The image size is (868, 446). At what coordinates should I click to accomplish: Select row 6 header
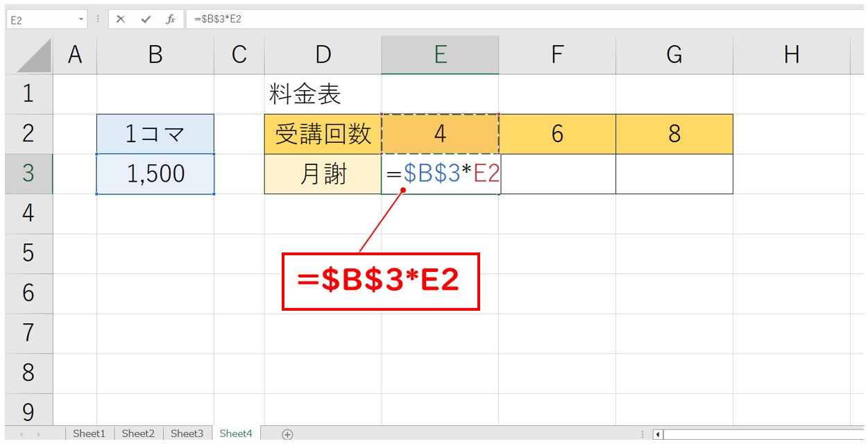point(28,293)
